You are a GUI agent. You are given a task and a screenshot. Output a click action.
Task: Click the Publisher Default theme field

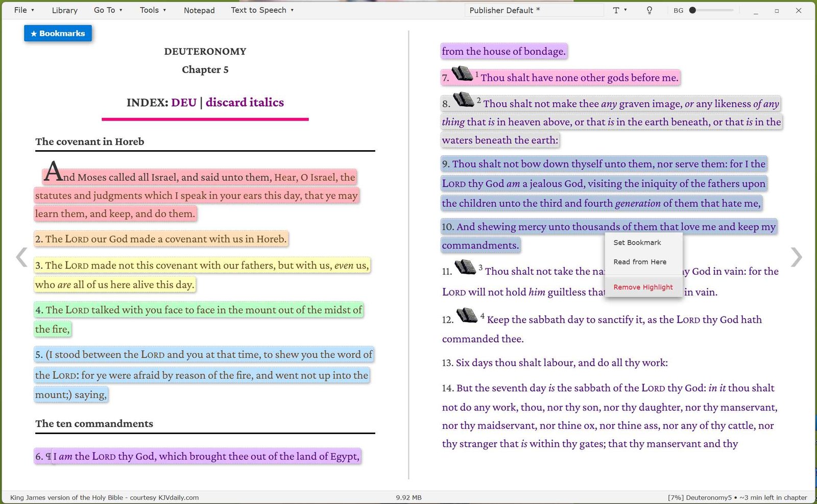pos(534,10)
